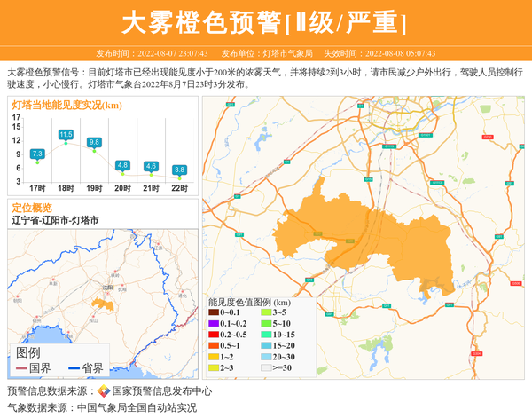Pick the 0.2~0.5 red legend swatch
Screen dimensions: 532x418
214,334
